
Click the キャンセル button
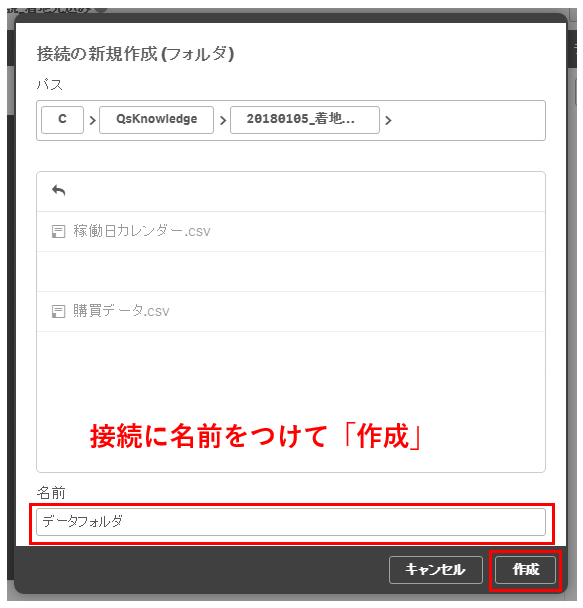click(x=436, y=570)
